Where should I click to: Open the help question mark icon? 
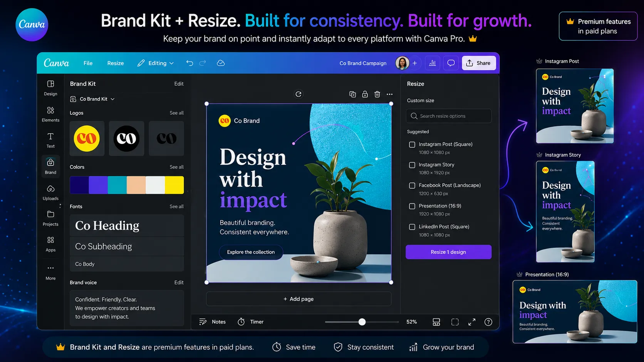488,322
